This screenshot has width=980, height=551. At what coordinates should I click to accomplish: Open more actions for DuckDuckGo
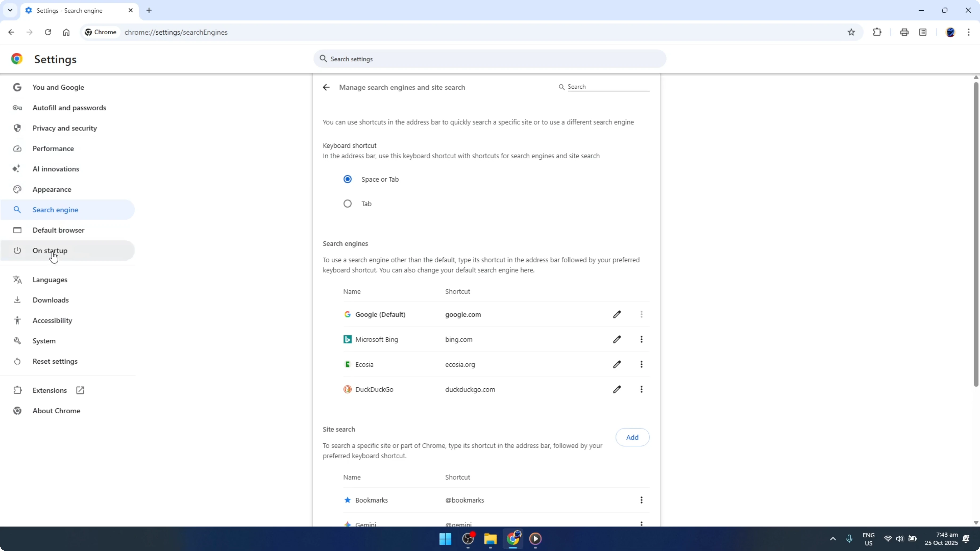[642, 389]
